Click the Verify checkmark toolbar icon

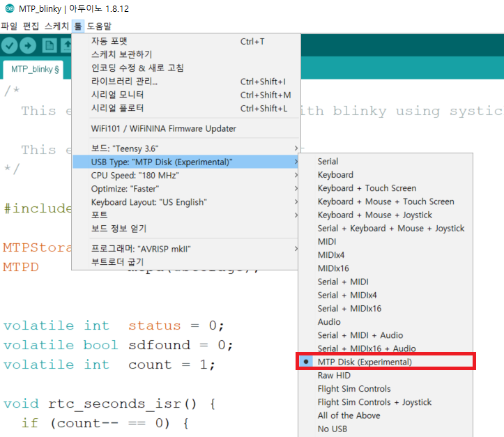(9, 45)
